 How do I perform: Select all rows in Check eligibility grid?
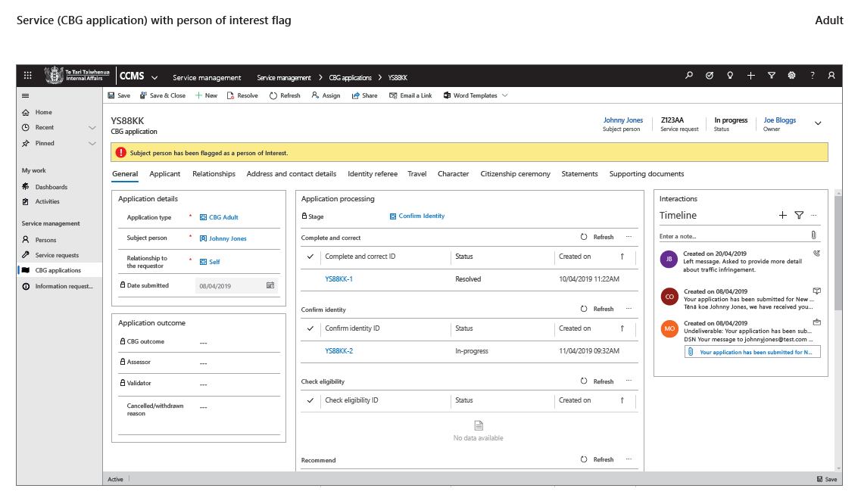coord(310,400)
